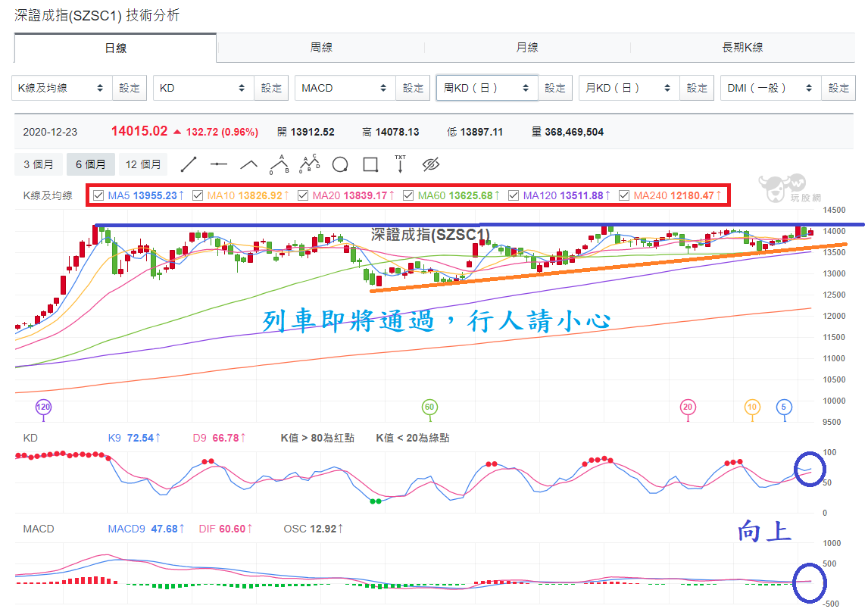This screenshot has height=615, width=868.
Task: Switch to the 月線 tab
Action: click(527, 48)
